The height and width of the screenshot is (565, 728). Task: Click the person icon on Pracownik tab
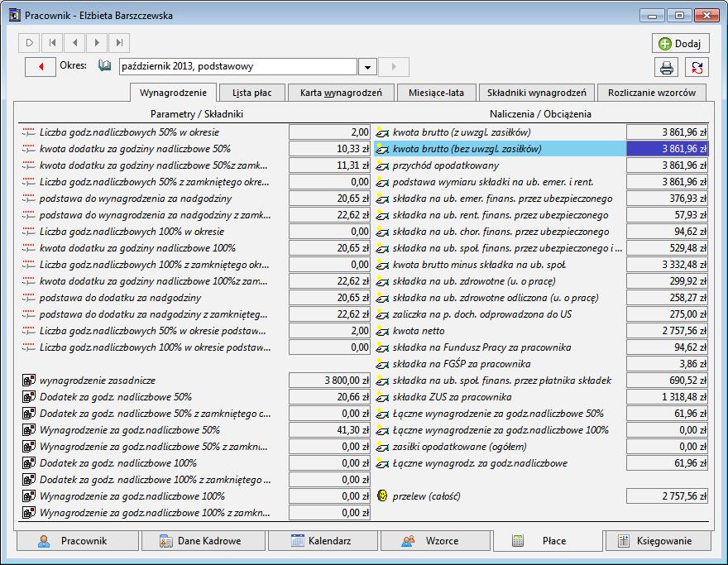click(x=44, y=541)
